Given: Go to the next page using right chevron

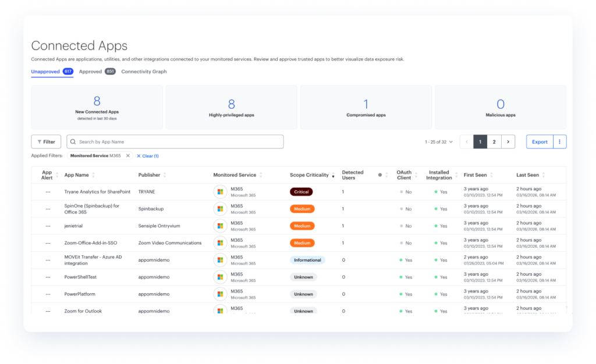Looking at the screenshot, I should [508, 142].
